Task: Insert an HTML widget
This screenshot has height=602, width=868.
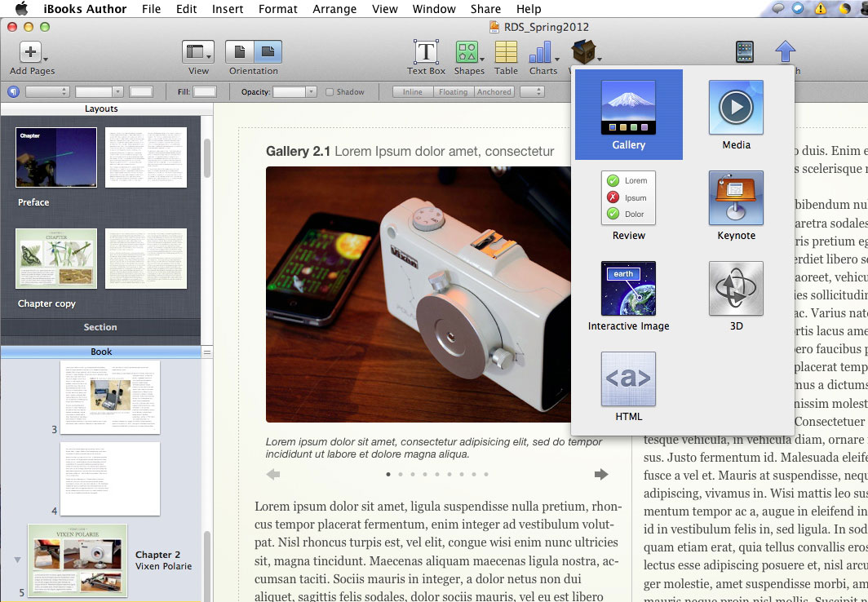Action: click(x=628, y=387)
